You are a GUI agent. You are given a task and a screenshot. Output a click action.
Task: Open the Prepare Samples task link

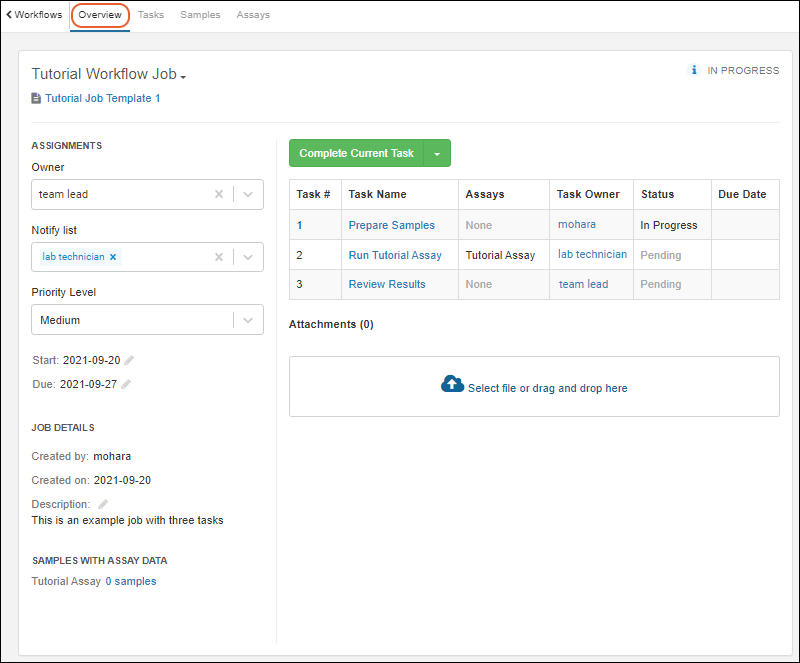coord(391,225)
